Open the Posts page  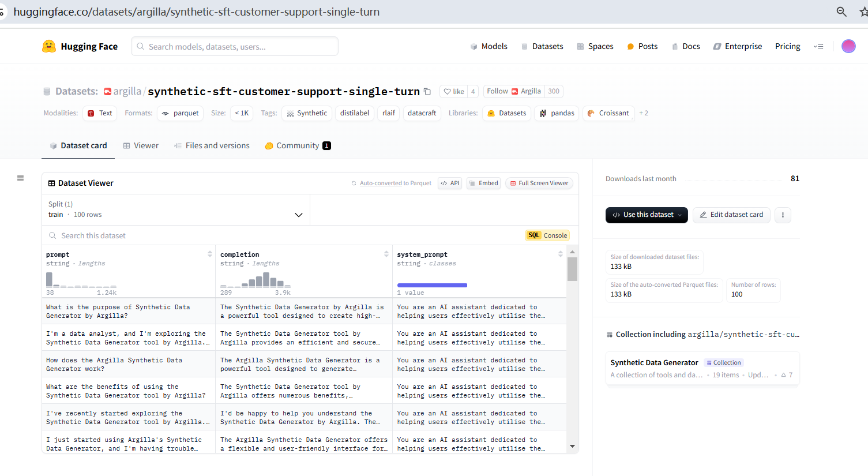(x=642, y=46)
